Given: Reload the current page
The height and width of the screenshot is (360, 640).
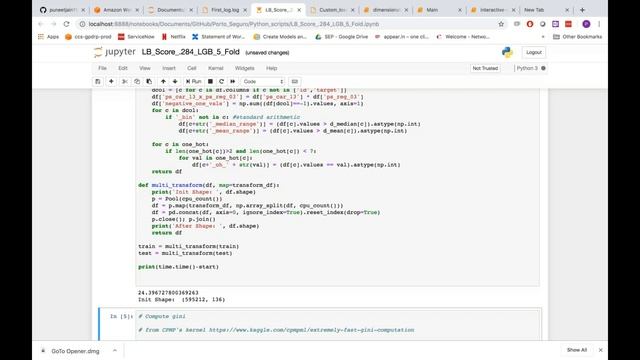Looking at the screenshot, I should pyautogui.click(x=67, y=24).
